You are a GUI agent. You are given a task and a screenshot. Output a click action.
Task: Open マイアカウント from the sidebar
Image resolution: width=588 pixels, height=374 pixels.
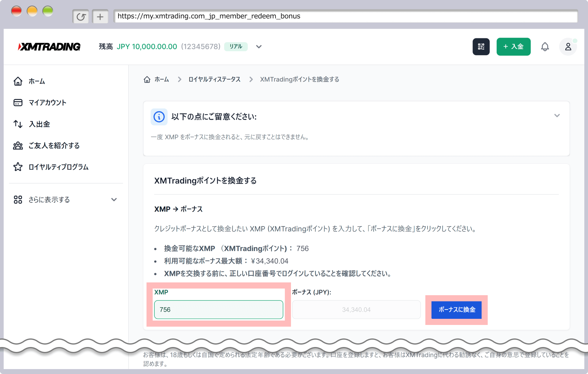click(47, 103)
